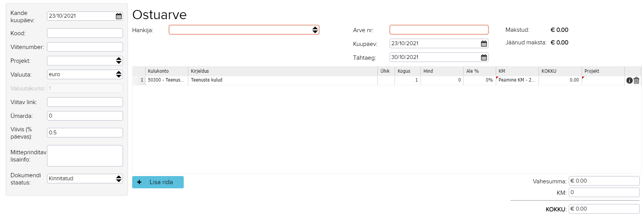Click the Arve nr input field
Screen dimensions: 644x222
pyautogui.click(x=439, y=30)
